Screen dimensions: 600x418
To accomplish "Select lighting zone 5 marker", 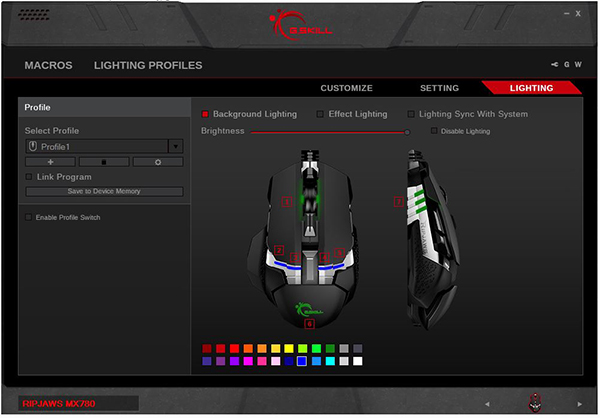I will tap(339, 253).
